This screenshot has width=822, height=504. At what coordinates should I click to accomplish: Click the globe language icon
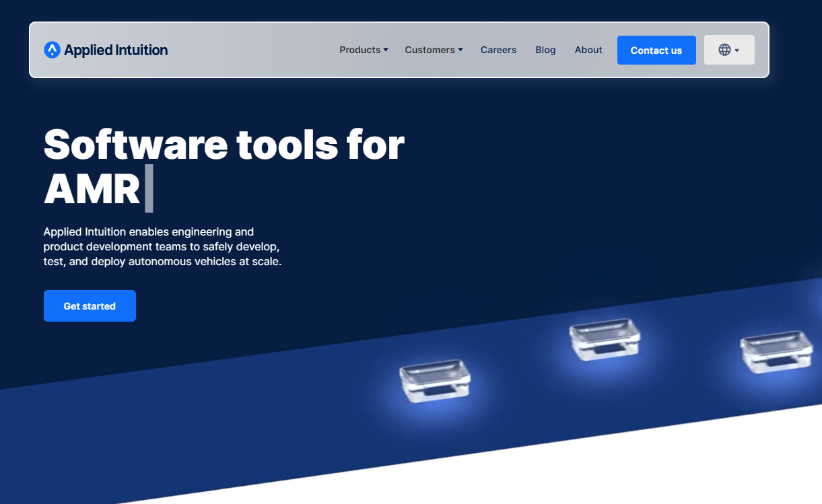pyautogui.click(x=724, y=49)
